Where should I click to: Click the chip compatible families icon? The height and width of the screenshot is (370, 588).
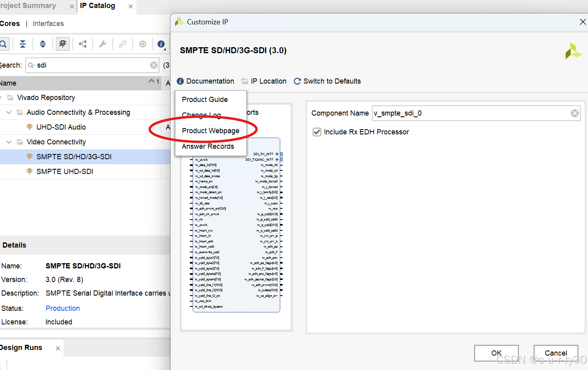pyautogui.click(x=143, y=44)
